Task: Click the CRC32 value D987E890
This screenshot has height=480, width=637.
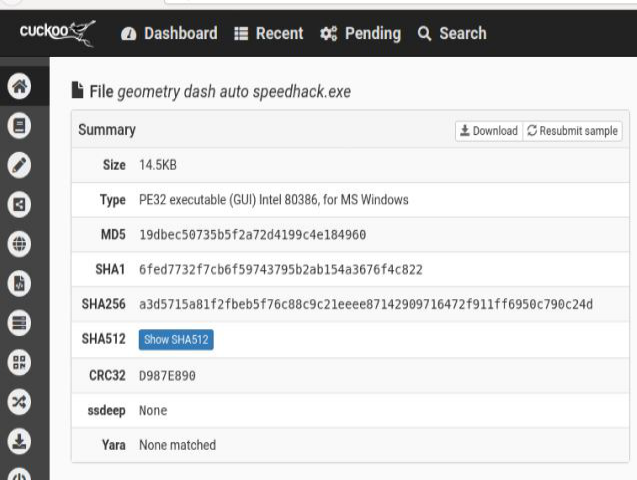Action: pyautogui.click(x=167, y=376)
